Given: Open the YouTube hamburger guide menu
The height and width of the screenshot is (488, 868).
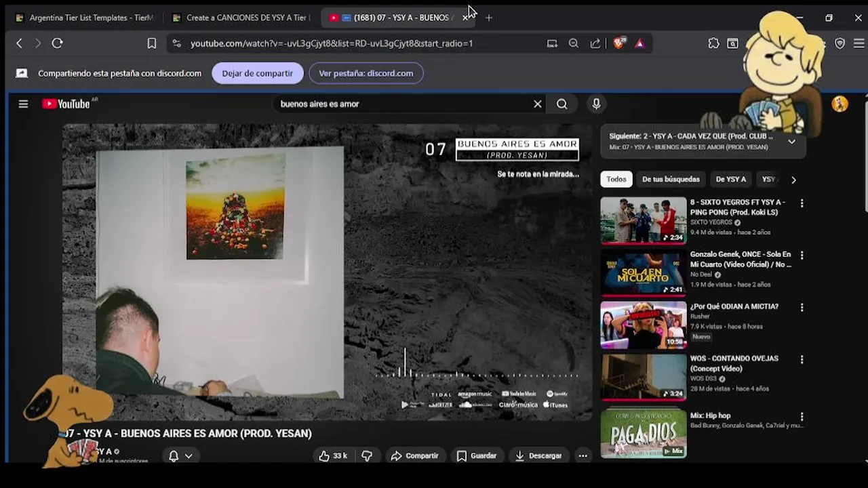Looking at the screenshot, I should 23,104.
